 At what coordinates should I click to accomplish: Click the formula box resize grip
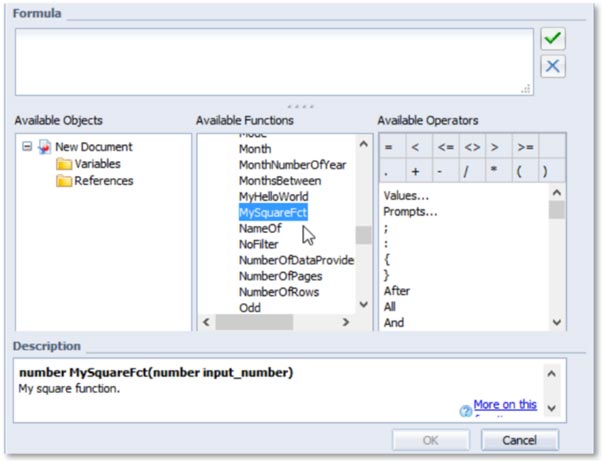(526, 89)
